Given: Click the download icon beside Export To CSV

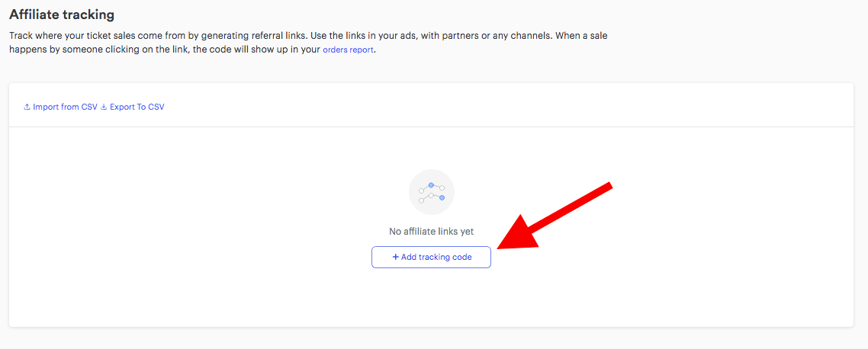Looking at the screenshot, I should pyautogui.click(x=104, y=107).
